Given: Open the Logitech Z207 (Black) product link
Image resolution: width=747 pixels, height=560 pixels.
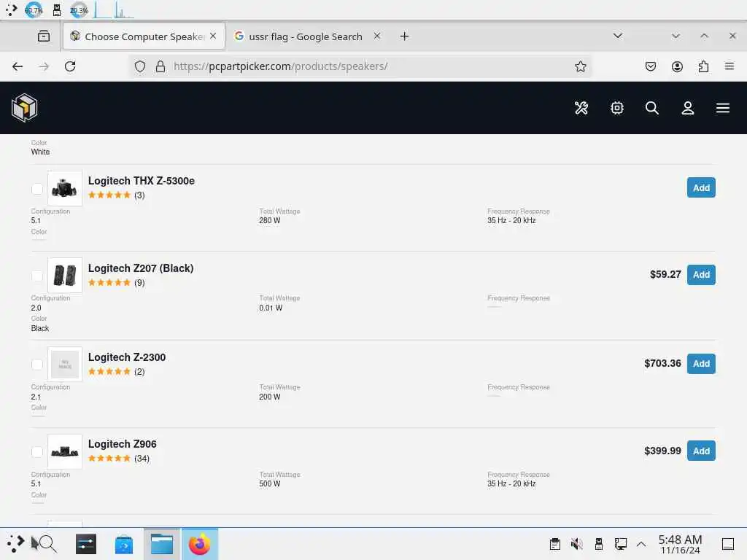Looking at the screenshot, I should [x=141, y=268].
